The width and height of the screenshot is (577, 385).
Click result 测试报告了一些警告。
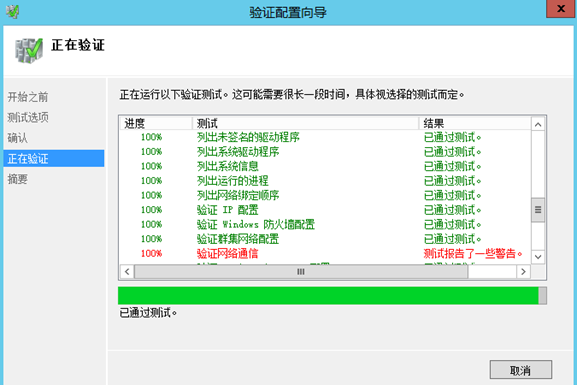[473, 254]
